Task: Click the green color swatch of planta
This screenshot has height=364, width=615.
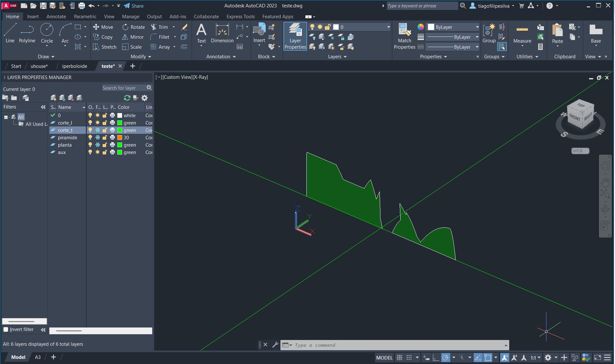Action: 120,145
